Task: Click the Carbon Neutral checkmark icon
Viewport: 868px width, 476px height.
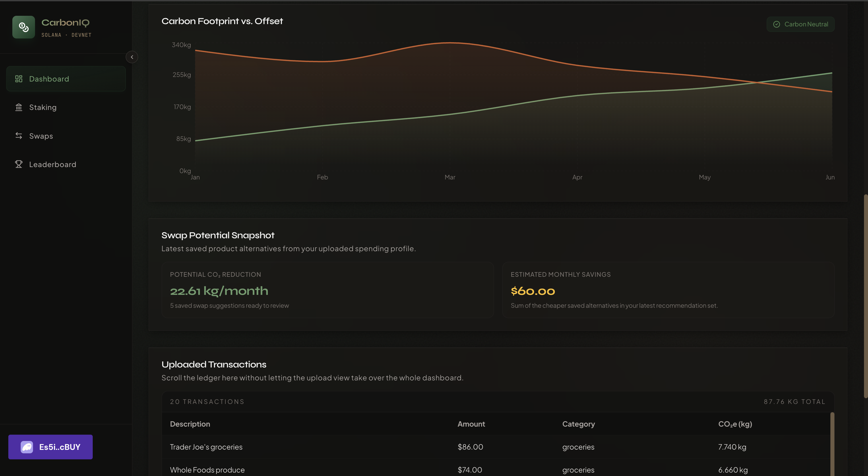Action: click(x=776, y=24)
